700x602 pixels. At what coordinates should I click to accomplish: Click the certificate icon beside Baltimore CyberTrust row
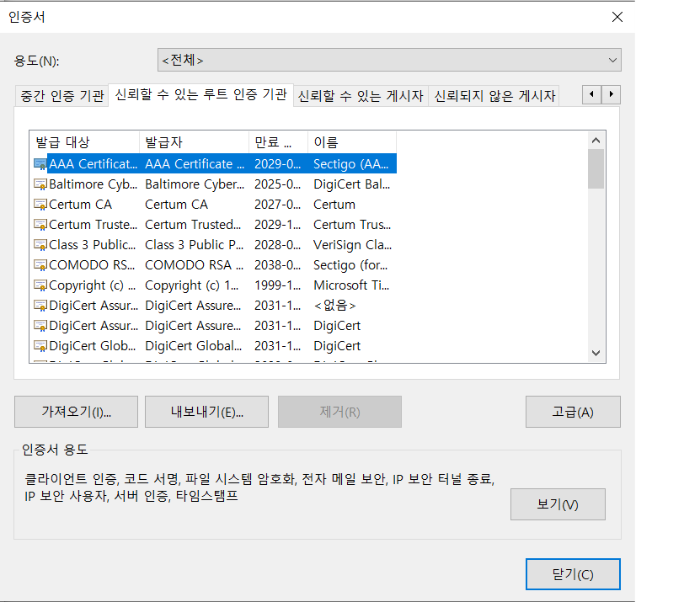coord(40,184)
